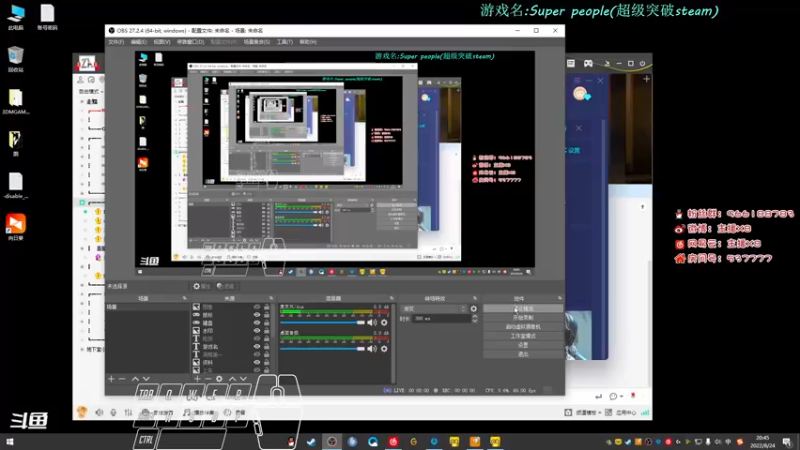Screen dimensions: 800x450
Task: Collapse the 全部 tree node in background window
Action: coord(82,102)
